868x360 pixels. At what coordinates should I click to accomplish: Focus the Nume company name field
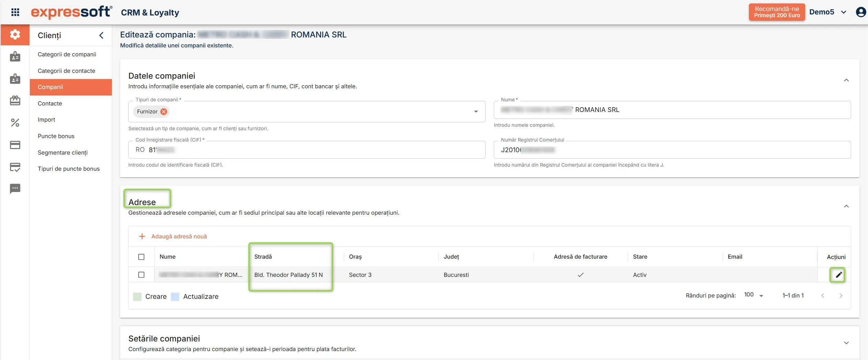click(x=672, y=110)
